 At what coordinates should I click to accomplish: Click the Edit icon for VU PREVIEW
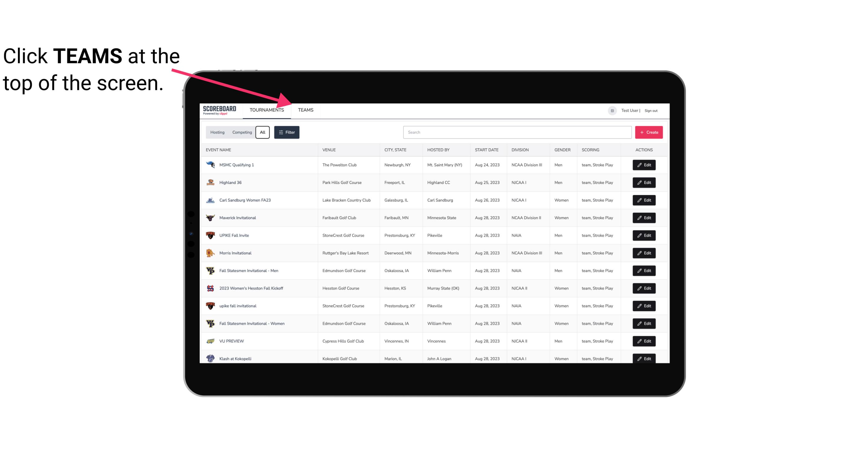coord(644,341)
